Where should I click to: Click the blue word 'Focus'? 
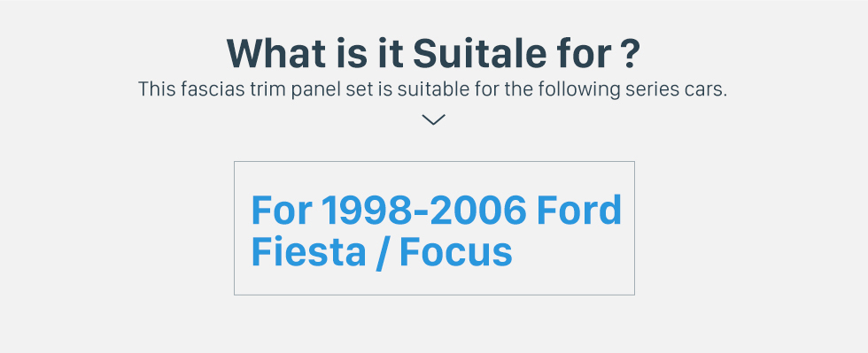[x=455, y=252]
